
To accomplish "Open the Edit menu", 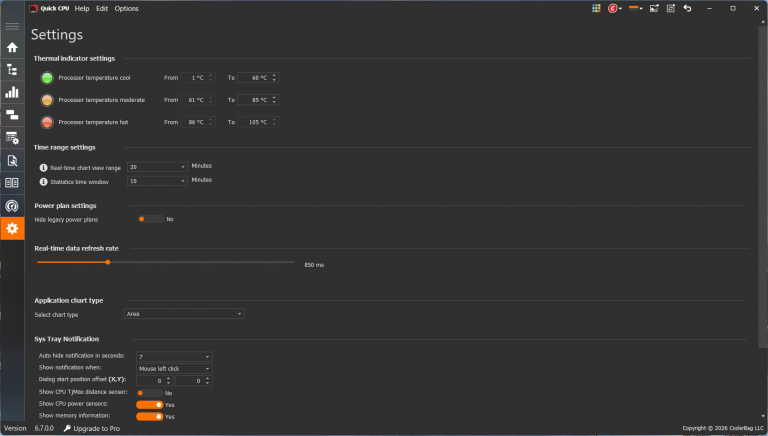I will point(102,8).
